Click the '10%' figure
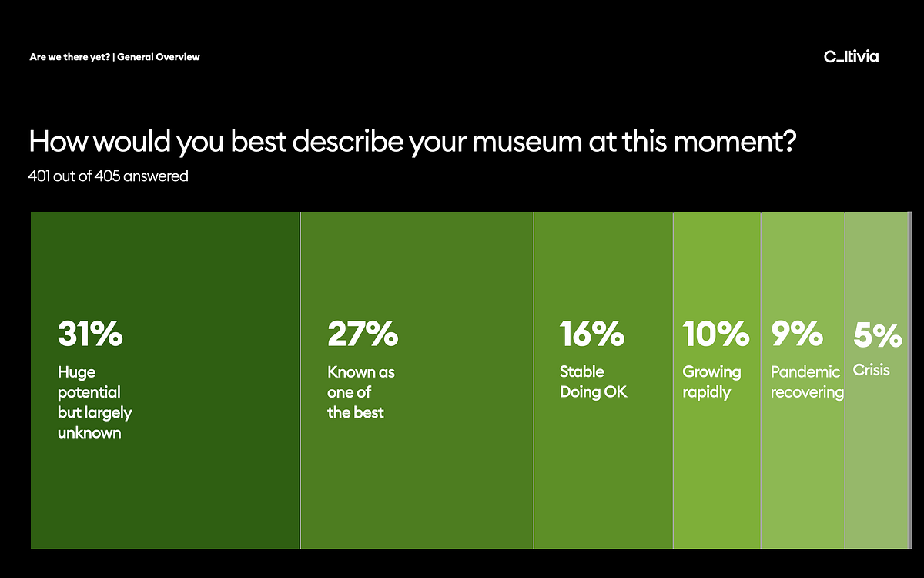The width and height of the screenshot is (924, 578). [715, 334]
